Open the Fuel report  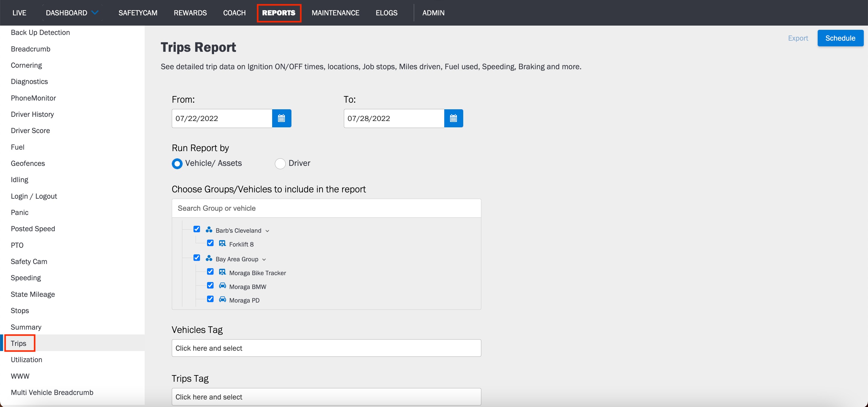[x=17, y=147]
